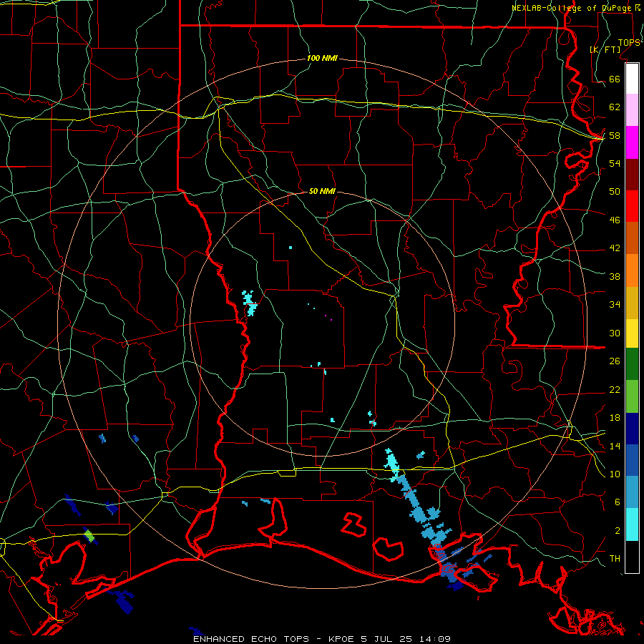This screenshot has width=644, height=644.
Task: Click the cyan legend swatch
Action: click(x=632, y=525)
